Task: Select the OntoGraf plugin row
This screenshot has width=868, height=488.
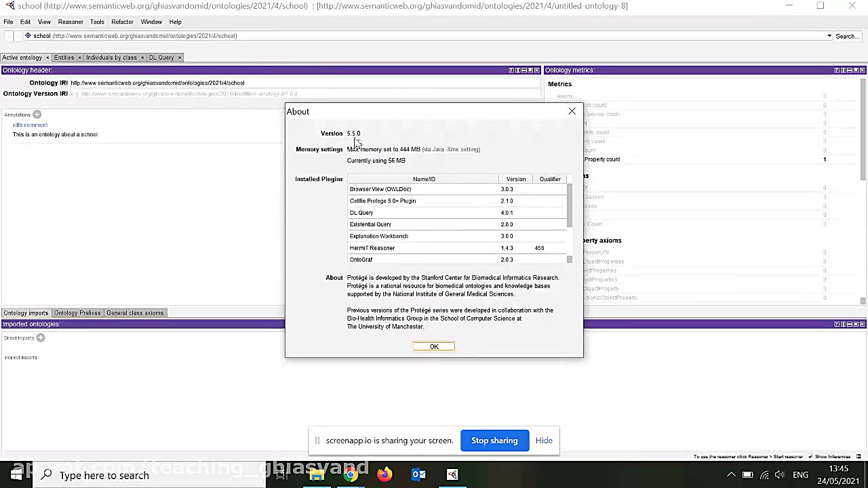Action: [457, 260]
